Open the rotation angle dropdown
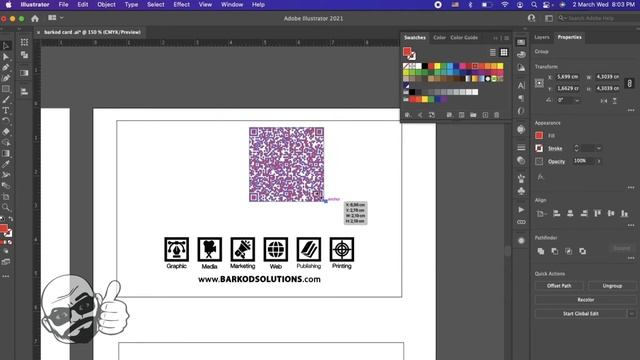 coord(577,100)
